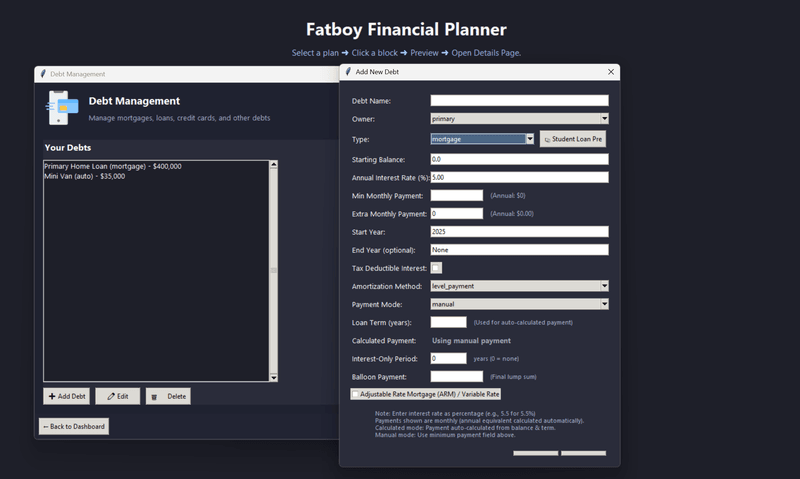The image size is (800, 479).
Task: Click the trash can Delete button
Action: pyautogui.click(x=168, y=396)
